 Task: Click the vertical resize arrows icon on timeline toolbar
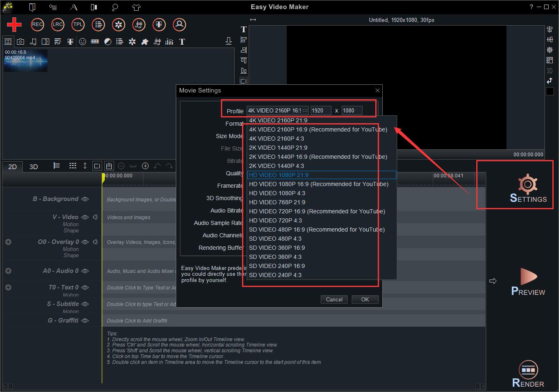[x=85, y=165]
